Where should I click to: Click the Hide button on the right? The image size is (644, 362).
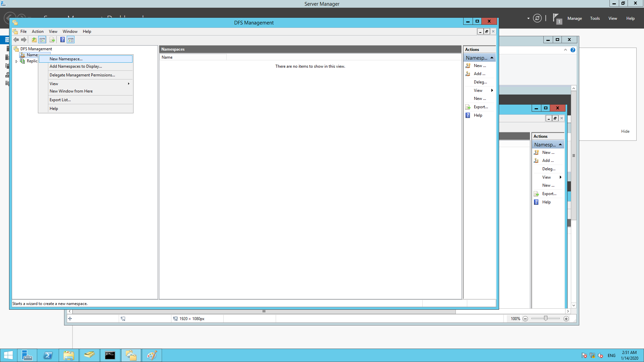625,131
